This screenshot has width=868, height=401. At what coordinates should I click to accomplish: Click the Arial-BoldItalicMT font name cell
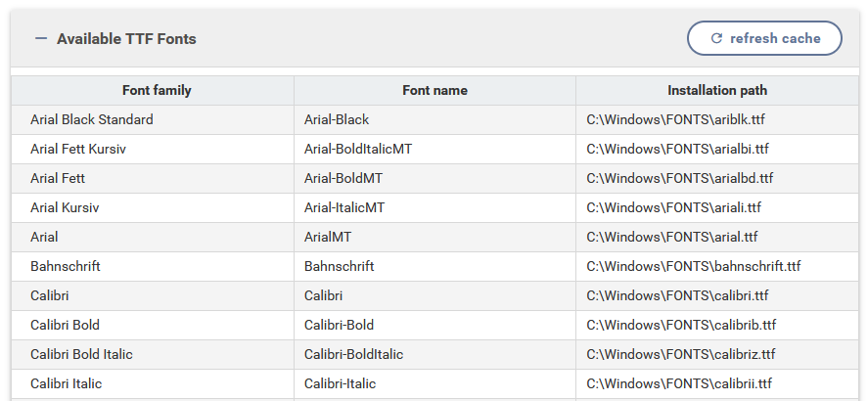tap(361, 149)
